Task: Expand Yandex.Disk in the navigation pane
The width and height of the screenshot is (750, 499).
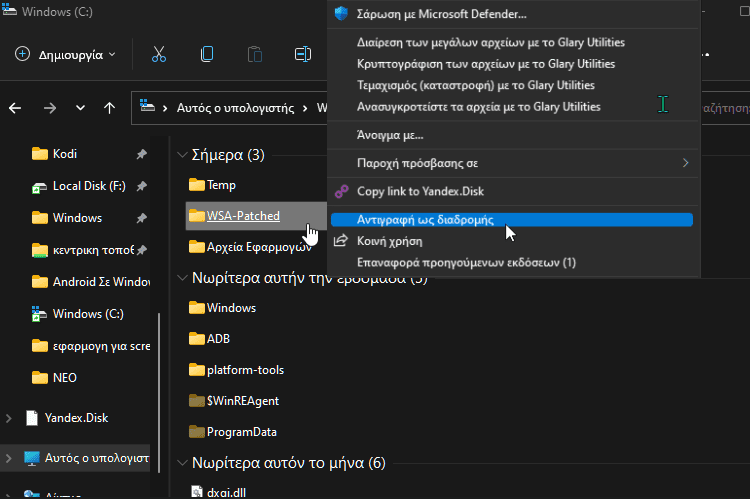Action: (x=11, y=417)
